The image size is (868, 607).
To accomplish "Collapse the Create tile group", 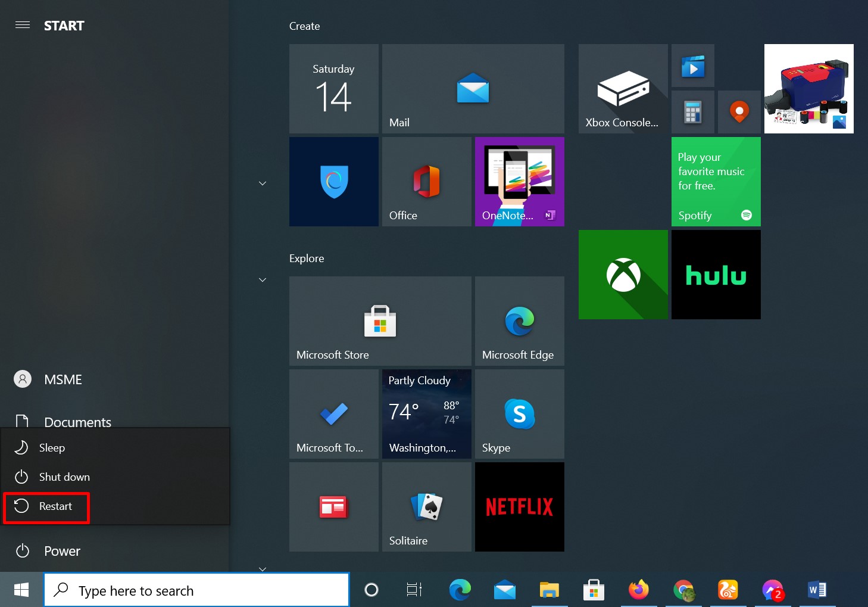I will [263, 183].
